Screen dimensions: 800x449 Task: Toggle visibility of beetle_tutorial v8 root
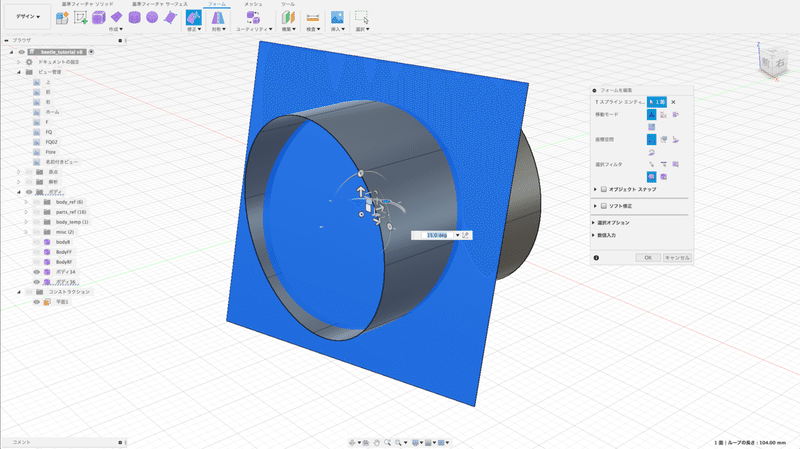click(x=21, y=52)
